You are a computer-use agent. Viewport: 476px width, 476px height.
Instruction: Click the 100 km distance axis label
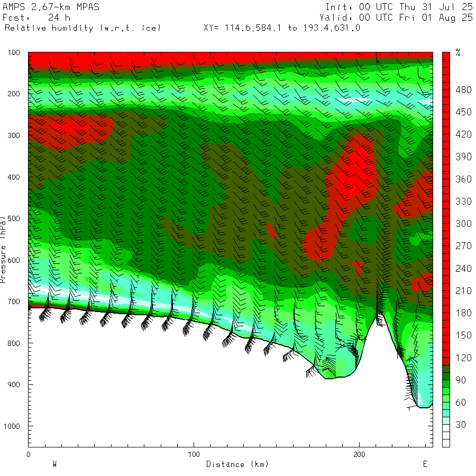[x=194, y=454]
